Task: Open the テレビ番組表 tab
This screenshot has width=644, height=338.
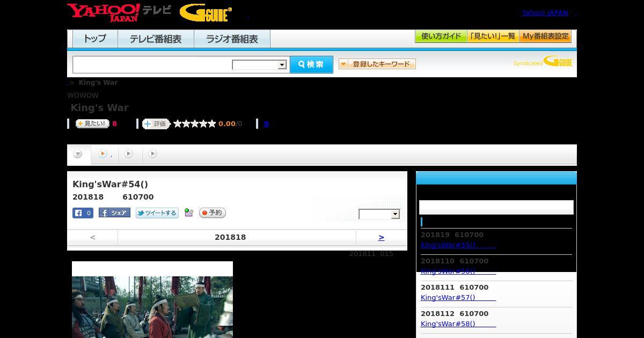Action: [x=156, y=39]
